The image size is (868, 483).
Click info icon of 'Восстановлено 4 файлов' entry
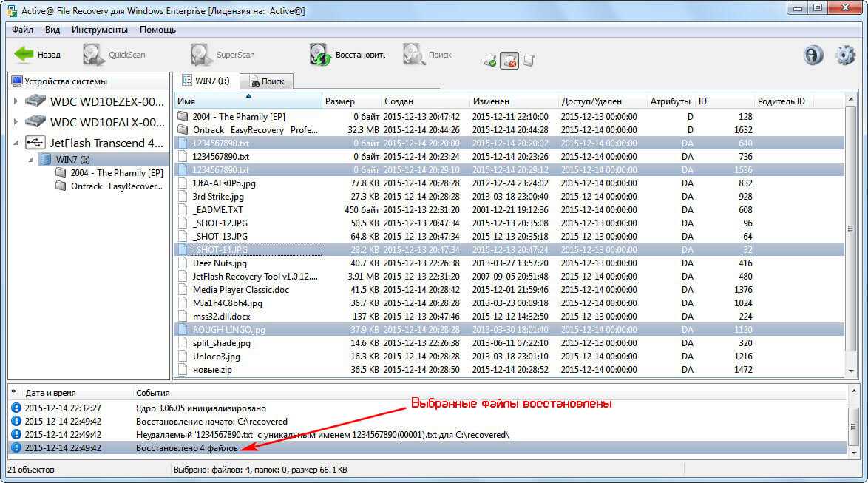point(16,448)
